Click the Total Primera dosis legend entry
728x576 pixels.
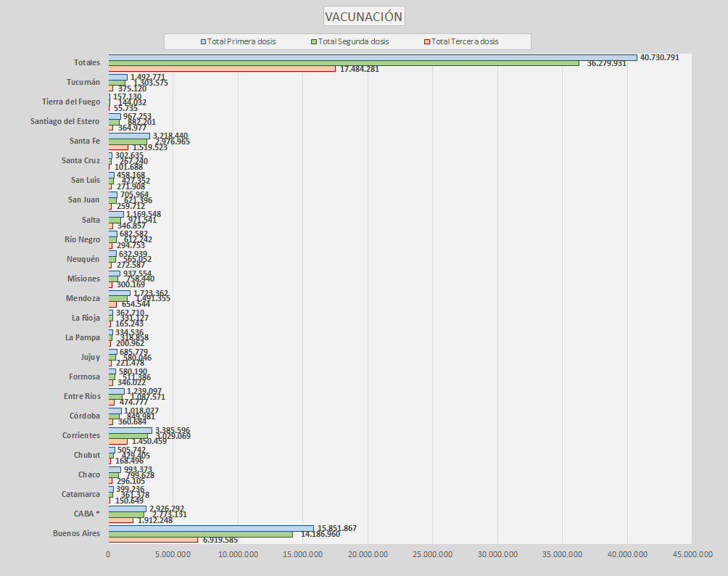tap(238, 41)
